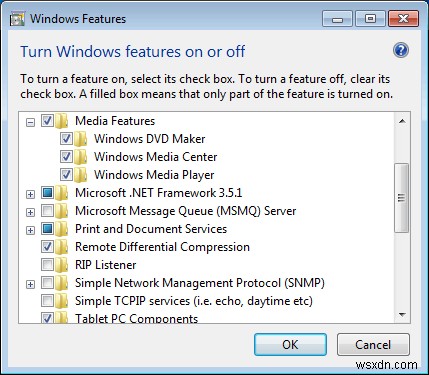Expand the Simple Network Management Protocol node
Image resolution: width=429 pixels, height=375 pixels.
coord(30,284)
